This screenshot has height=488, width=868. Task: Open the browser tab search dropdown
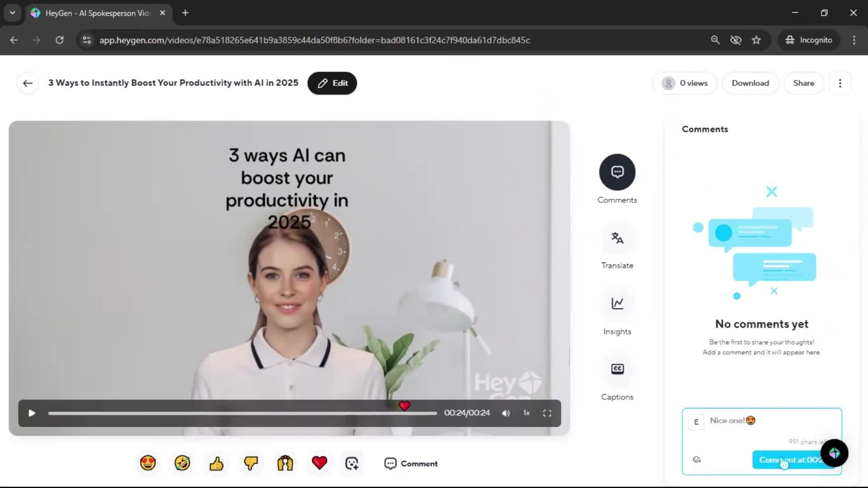click(13, 13)
